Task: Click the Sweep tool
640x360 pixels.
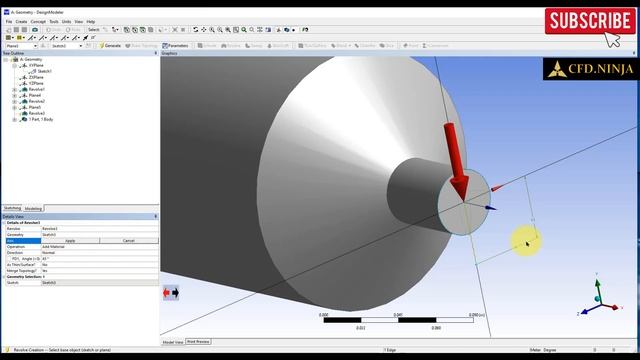Action: tap(254, 46)
